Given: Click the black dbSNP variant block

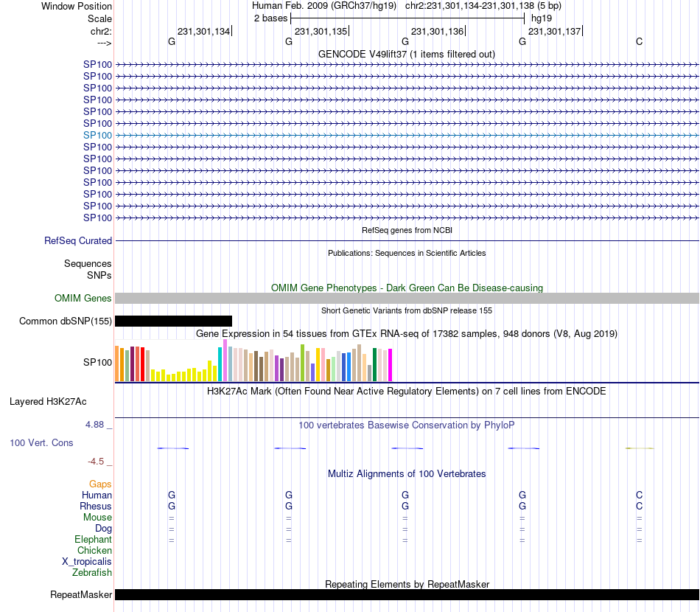Looking at the screenshot, I should pos(174,321).
